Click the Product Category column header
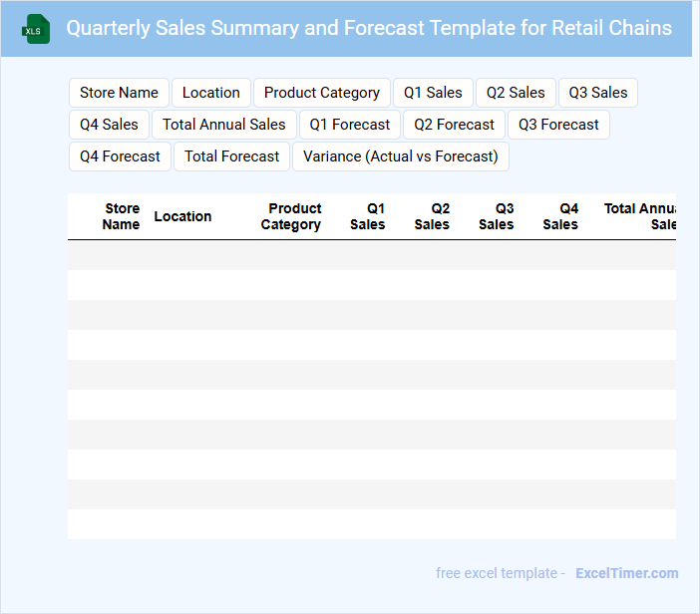The width and height of the screenshot is (700, 614). 291,216
